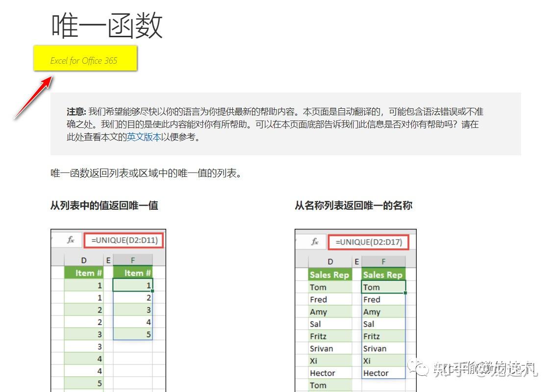The width and height of the screenshot is (552, 392).
Task: Select the heading 从名称列表返回唯一的名称
Action: [x=353, y=205]
